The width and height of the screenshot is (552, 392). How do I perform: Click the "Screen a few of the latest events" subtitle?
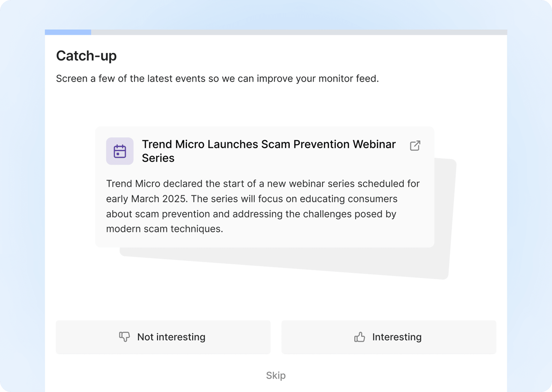point(217,79)
